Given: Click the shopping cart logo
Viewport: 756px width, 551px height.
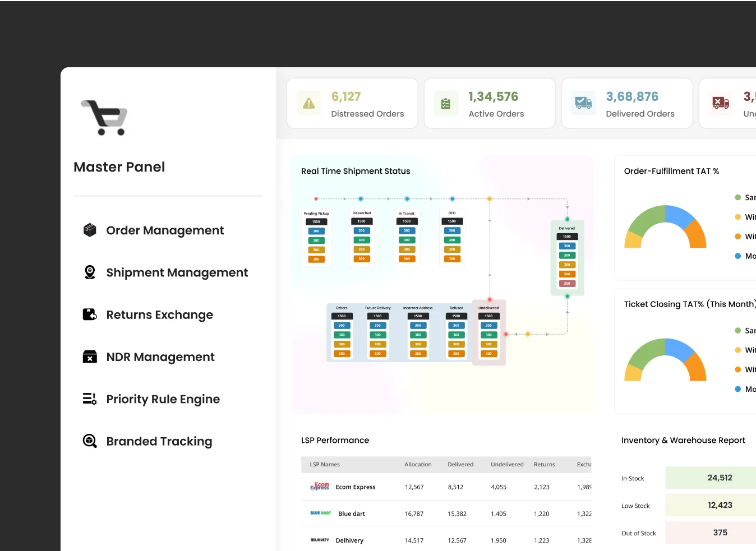Looking at the screenshot, I should coord(104,118).
